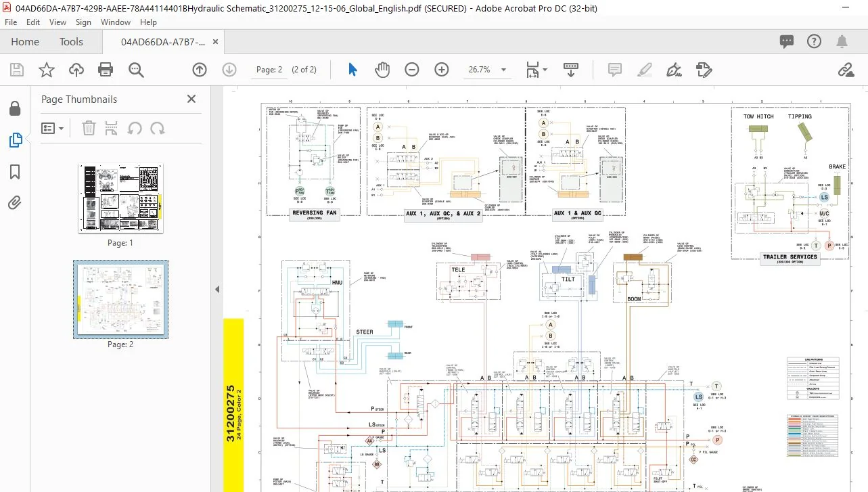Add the star bookmark in the toolbar
Image resolution: width=868 pixels, height=492 pixels.
coord(46,70)
